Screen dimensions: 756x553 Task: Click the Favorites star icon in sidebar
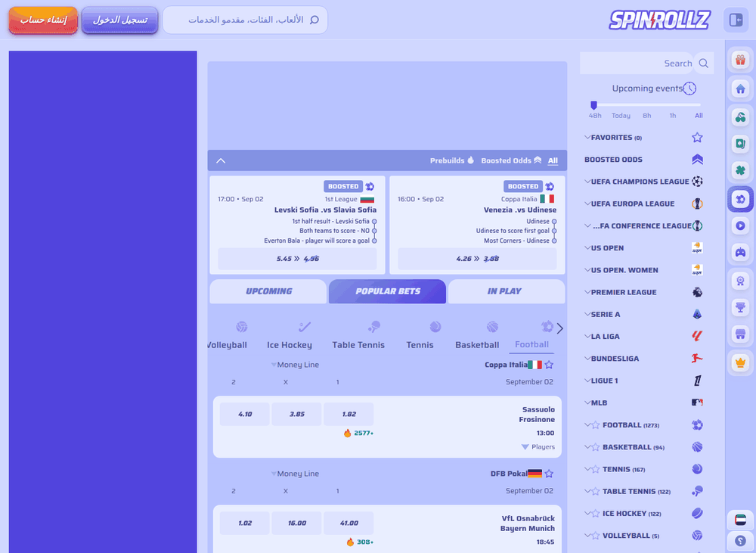click(x=697, y=138)
